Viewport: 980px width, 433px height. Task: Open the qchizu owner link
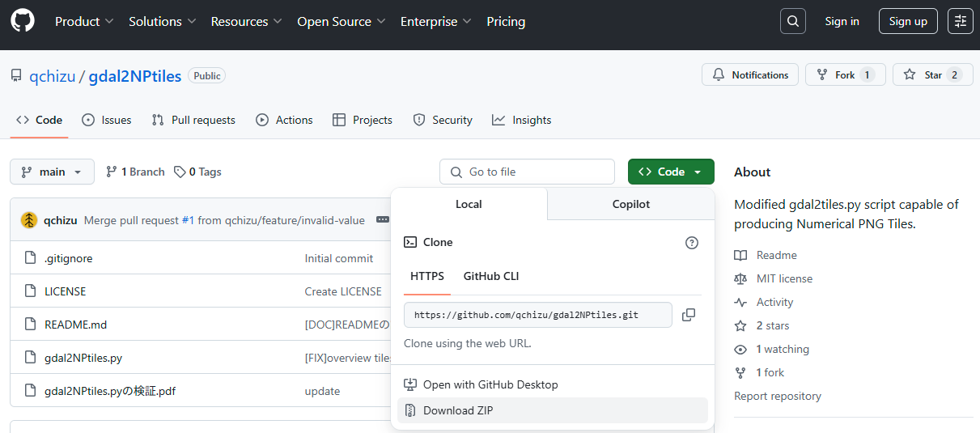tap(53, 76)
